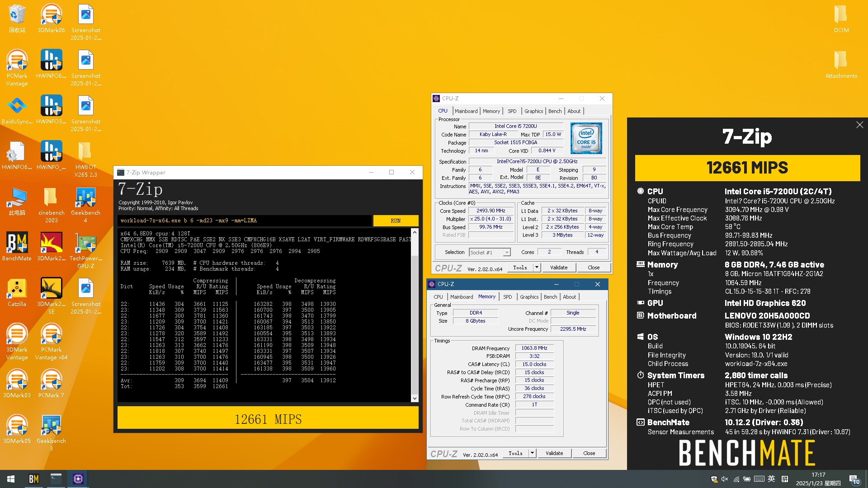Switch to SPD tab in upper CPU-Z
This screenshot has width=868, height=488.
pyautogui.click(x=512, y=111)
